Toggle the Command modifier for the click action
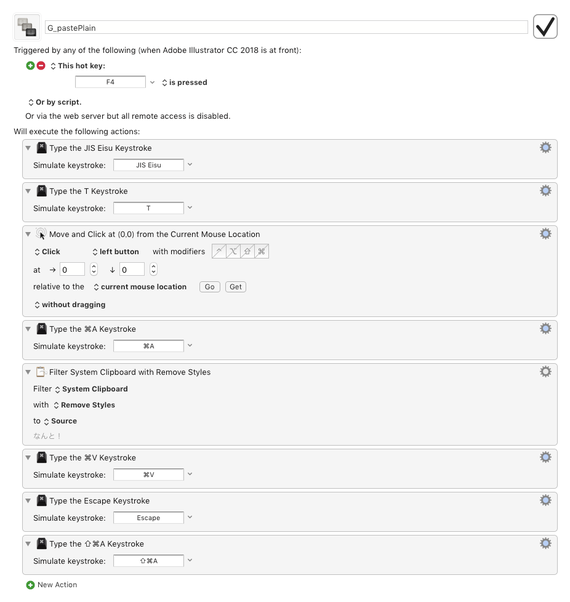The height and width of the screenshot is (602, 570). (262, 251)
